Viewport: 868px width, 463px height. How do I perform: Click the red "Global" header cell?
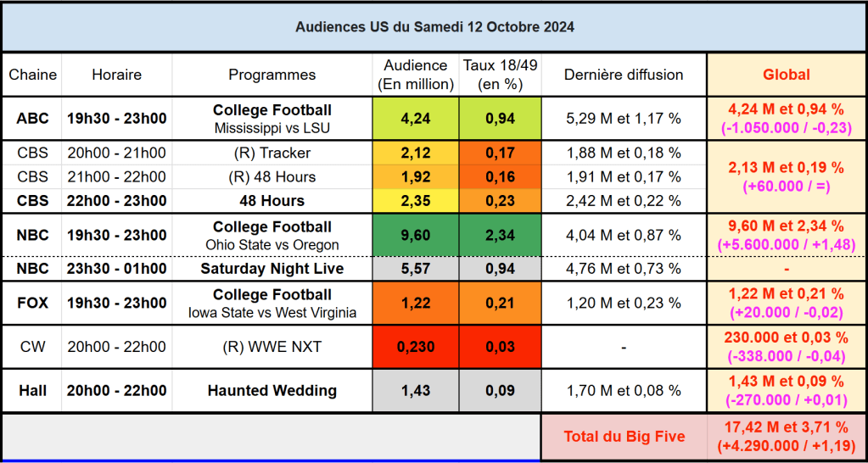(x=786, y=75)
